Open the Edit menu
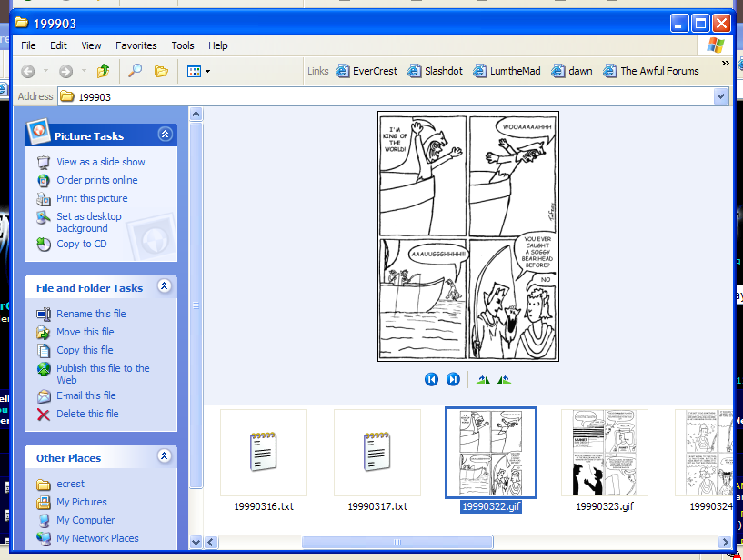The height and width of the screenshot is (560, 743). click(x=59, y=45)
